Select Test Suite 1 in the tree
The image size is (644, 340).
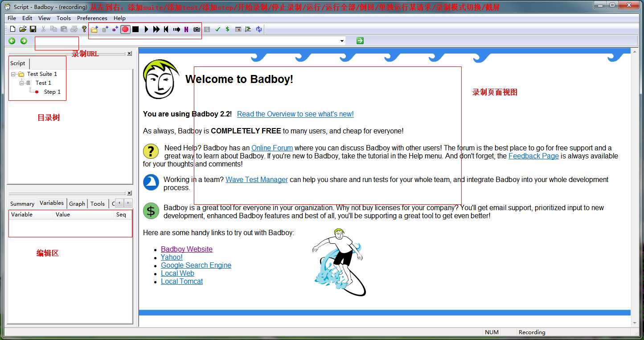42,74
